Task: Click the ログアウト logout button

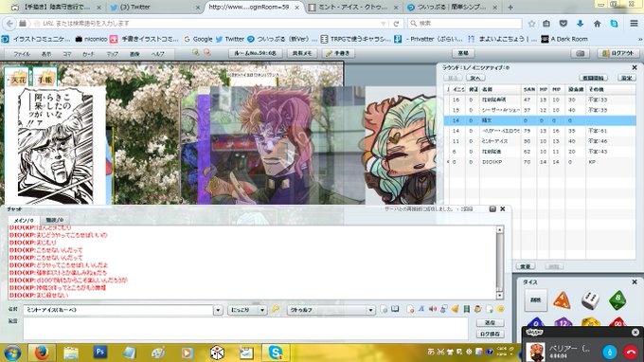Action: point(617,53)
